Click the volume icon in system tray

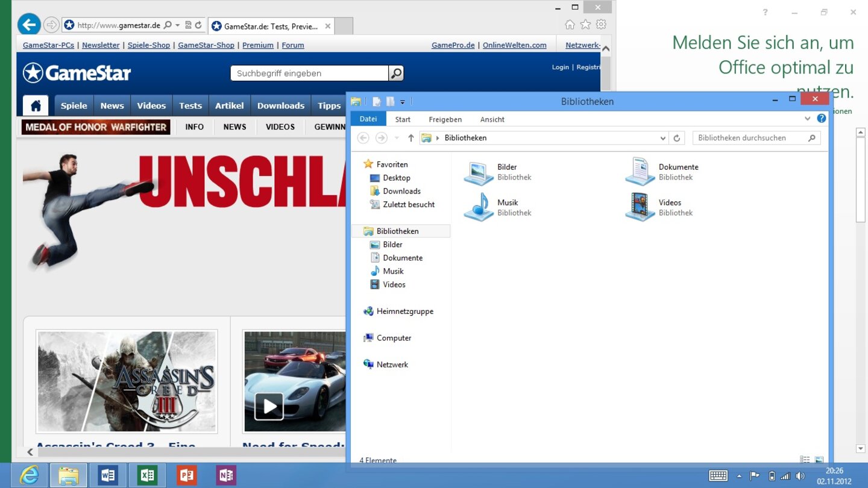(x=800, y=476)
